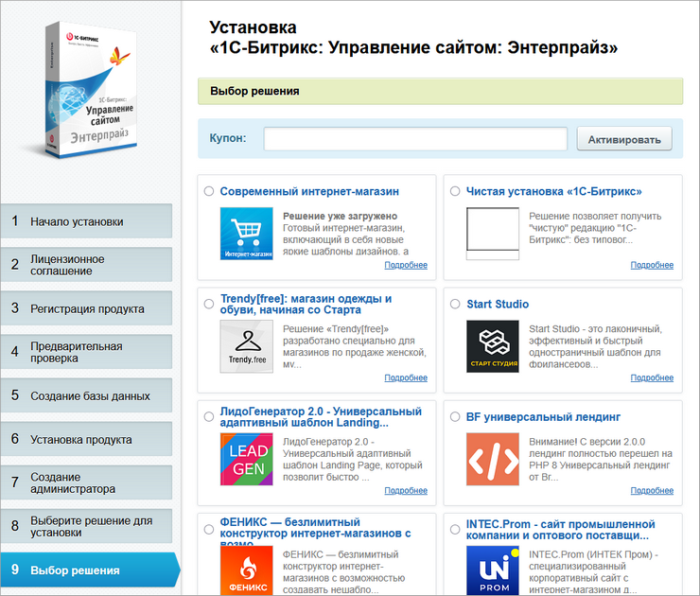Click the orange ФЕНИКС flame icon

tap(247, 570)
